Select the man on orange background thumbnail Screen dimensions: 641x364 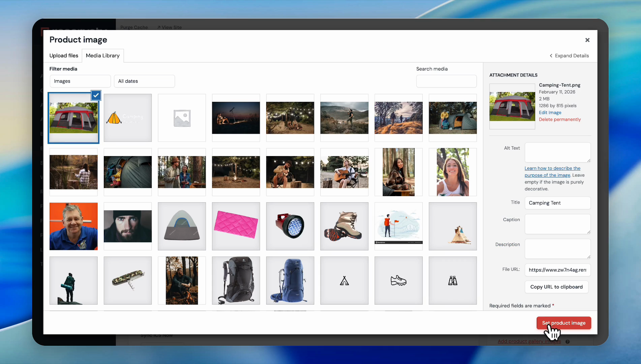tap(73, 226)
